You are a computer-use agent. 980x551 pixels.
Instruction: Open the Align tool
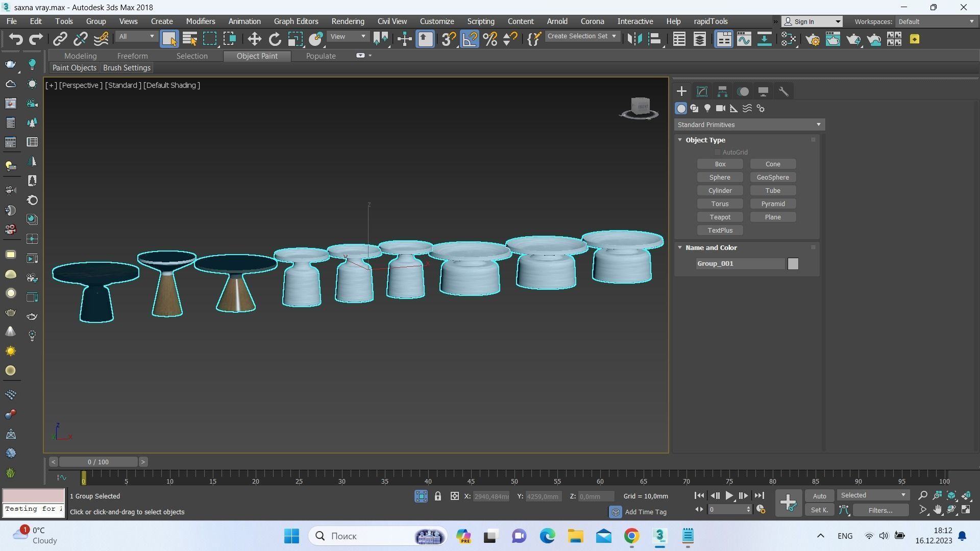coord(655,39)
